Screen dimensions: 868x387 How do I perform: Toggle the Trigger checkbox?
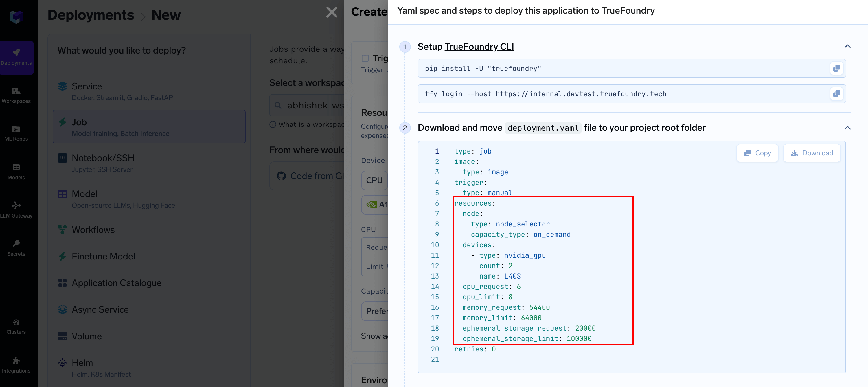coord(365,58)
